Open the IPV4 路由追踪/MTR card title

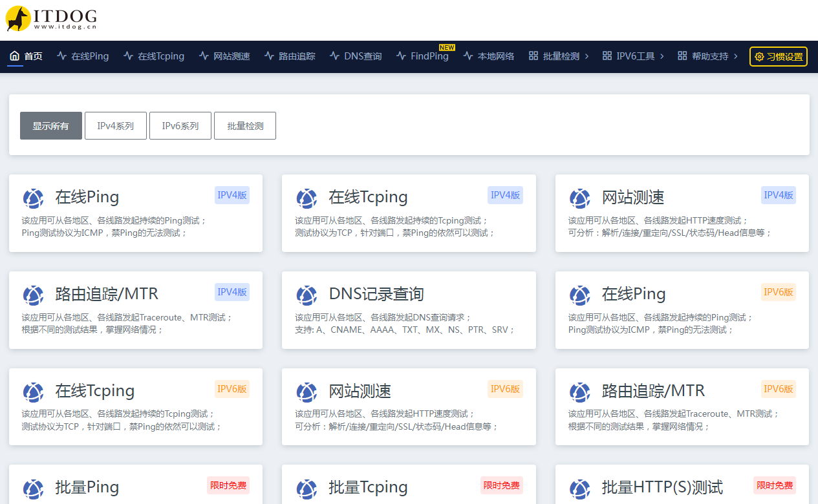107,294
